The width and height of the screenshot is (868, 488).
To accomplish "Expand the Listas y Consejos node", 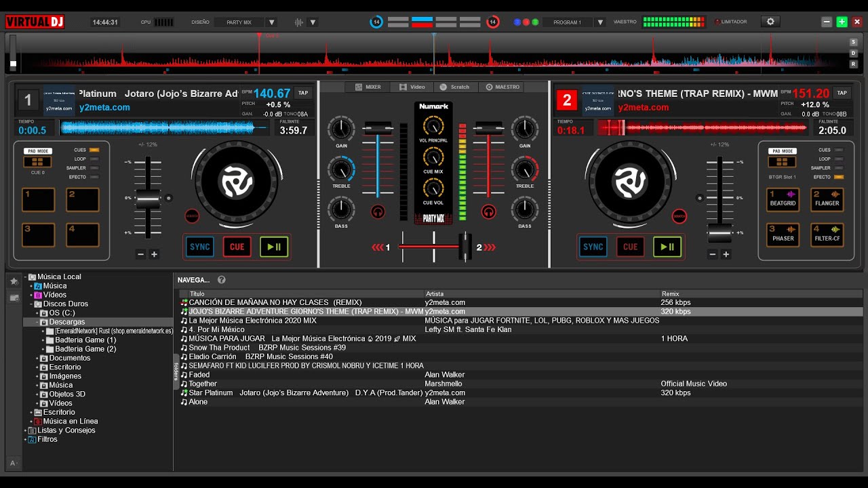I will [26, 430].
